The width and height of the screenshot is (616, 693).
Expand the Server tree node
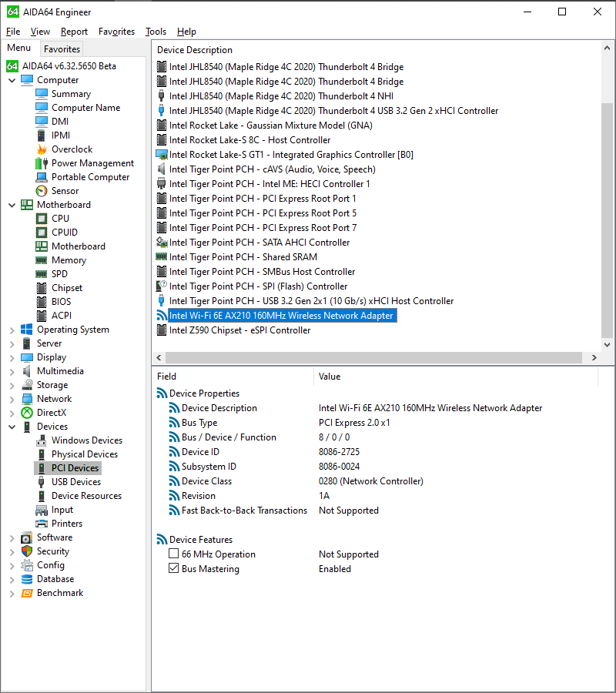point(12,344)
